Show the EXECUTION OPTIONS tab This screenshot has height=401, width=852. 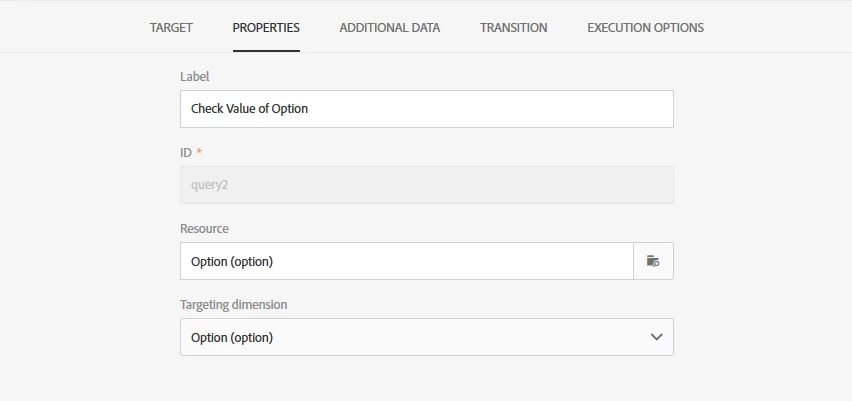pos(645,28)
